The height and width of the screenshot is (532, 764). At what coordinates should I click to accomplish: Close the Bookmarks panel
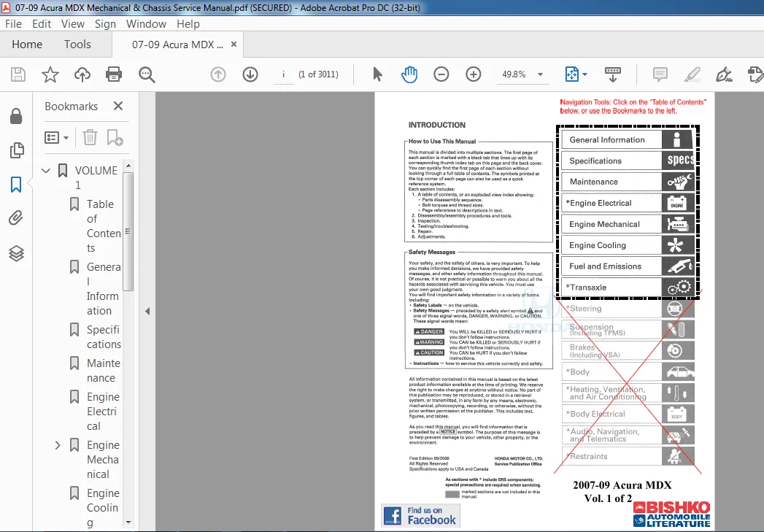[118, 106]
